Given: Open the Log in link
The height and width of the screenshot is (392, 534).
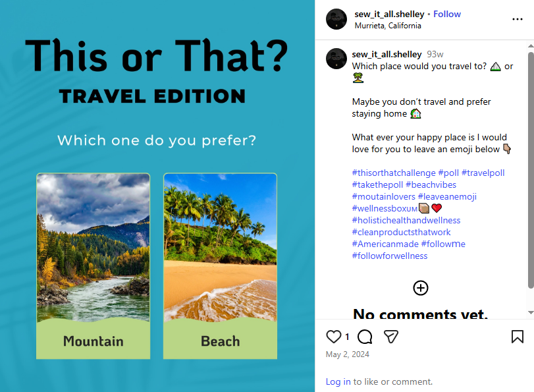Looking at the screenshot, I should [x=338, y=381].
